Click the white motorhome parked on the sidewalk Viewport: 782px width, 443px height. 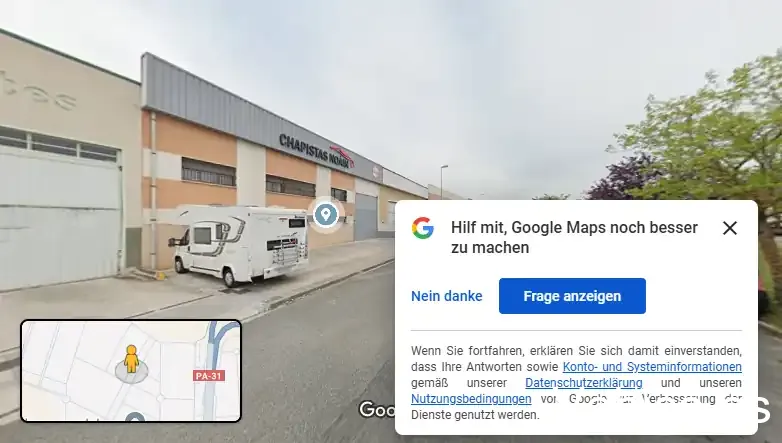pyautogui.click(x=238, y=244)
